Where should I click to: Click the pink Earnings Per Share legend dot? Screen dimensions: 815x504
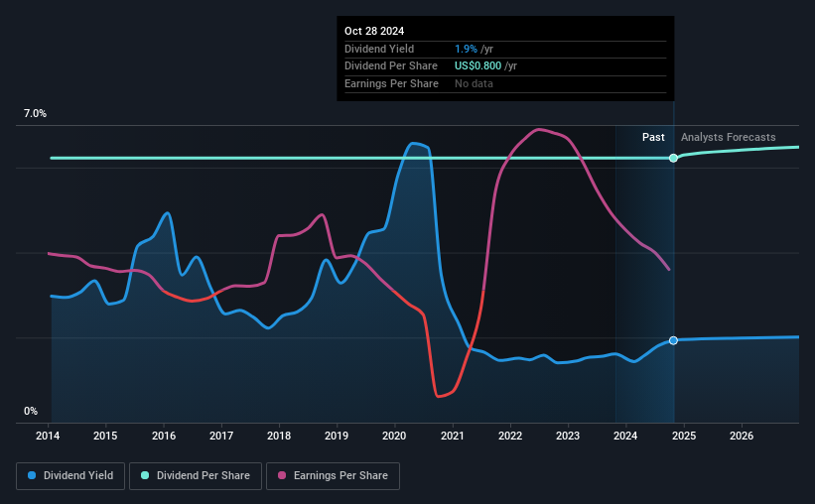(282, 475)
